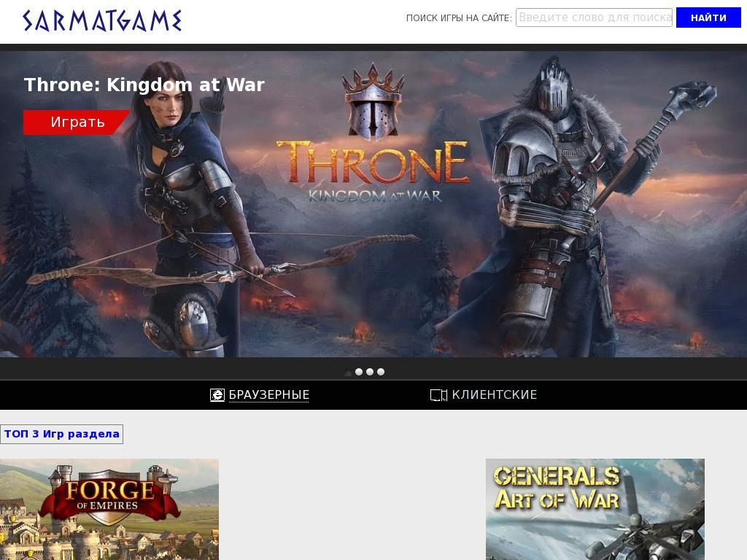This screenshot has height=560, width=747.
Task: Select the fourth carousel dot
Action: [381, 372]
